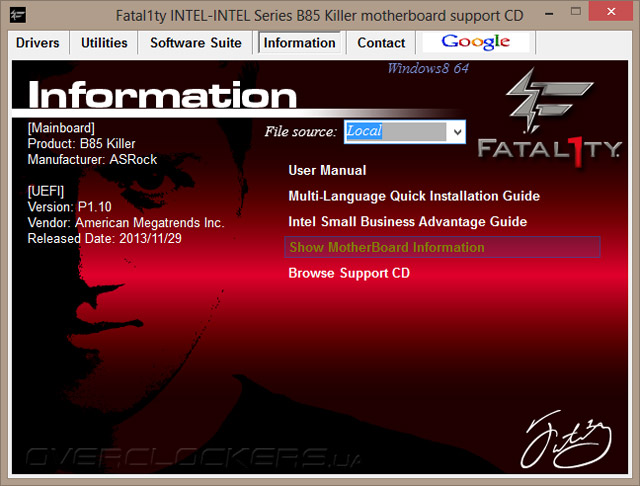Screen dimensions: 640x486
Task: Open the Software Suite tab
Action: (196, 43)
